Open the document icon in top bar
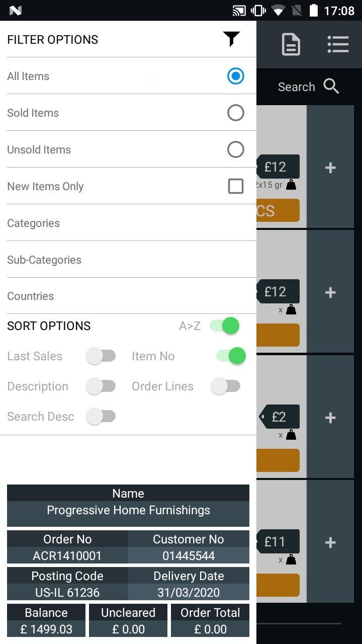 291,44
